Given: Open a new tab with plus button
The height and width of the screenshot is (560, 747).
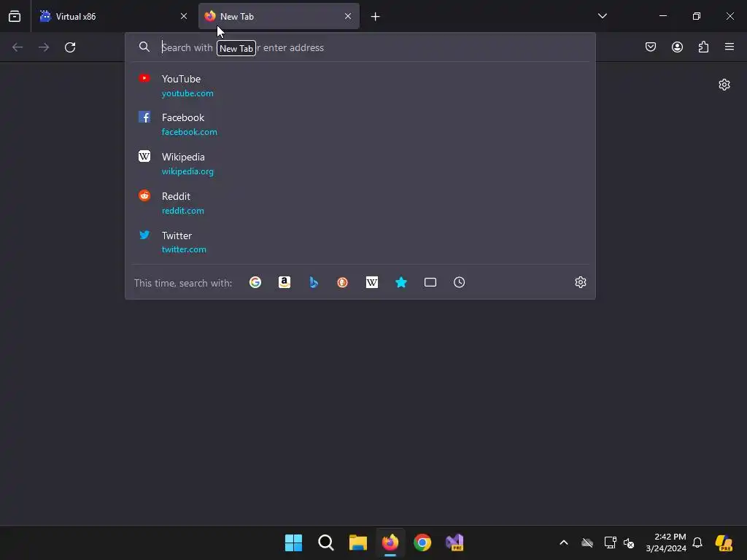Looking at the screenshot, I should 376,17.
